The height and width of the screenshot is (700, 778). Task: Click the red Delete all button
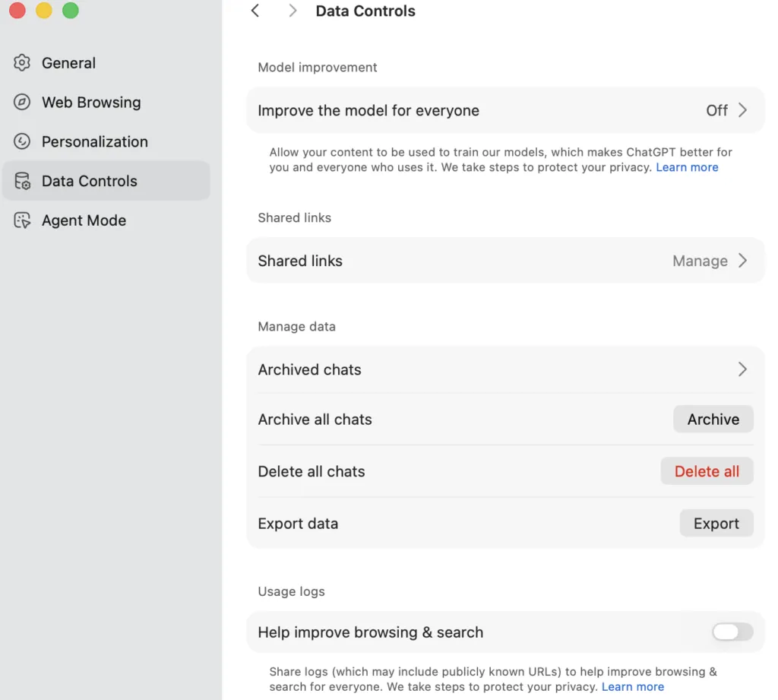coord(707,471)
